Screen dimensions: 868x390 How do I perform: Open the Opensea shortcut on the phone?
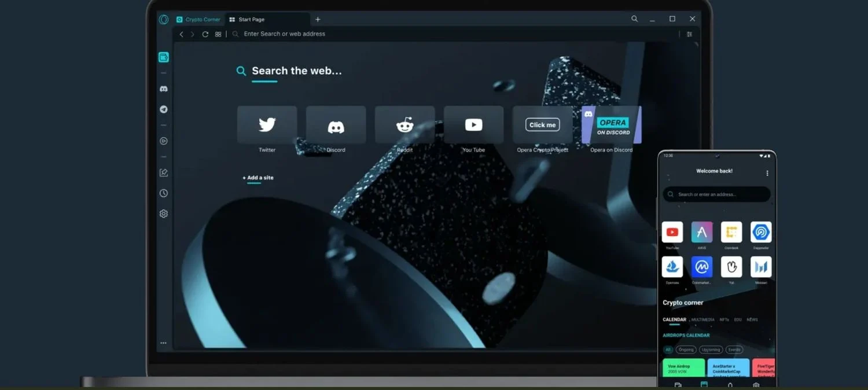[x=672, y=267]
